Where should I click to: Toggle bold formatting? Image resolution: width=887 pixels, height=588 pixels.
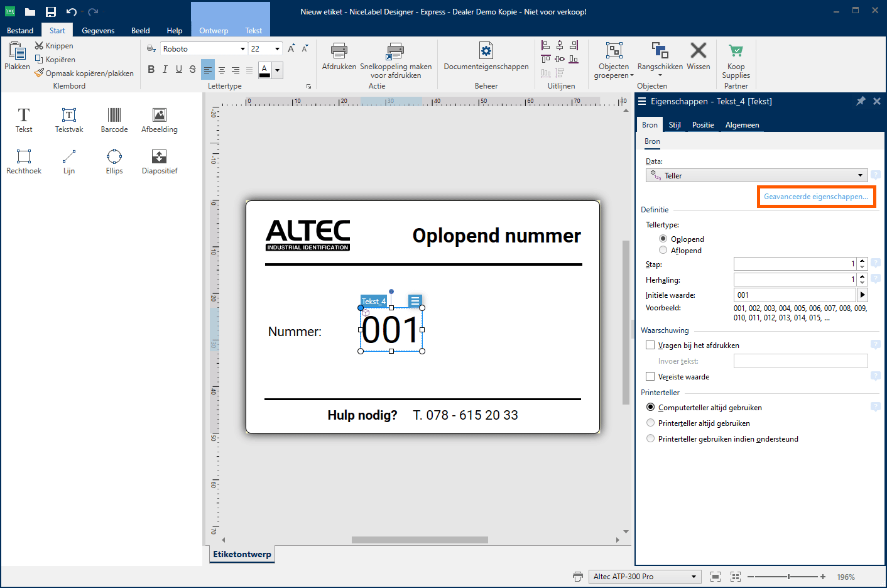[x=151, y=70]
